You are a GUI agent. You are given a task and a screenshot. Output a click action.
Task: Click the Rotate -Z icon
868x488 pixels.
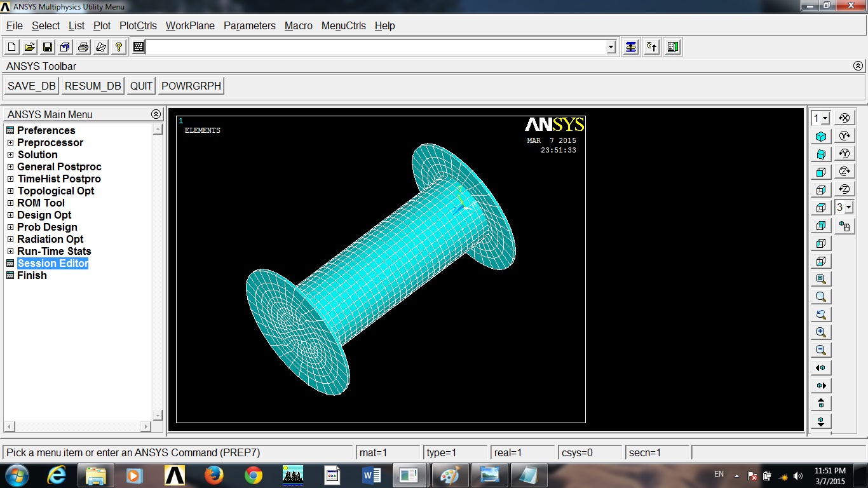click(x=844, y=189)
